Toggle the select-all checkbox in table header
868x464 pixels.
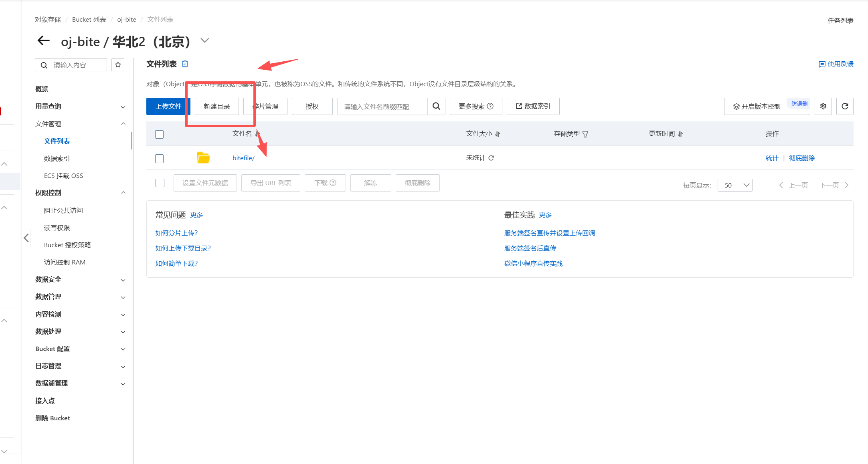pyautogui.click(x=159, y=134)
